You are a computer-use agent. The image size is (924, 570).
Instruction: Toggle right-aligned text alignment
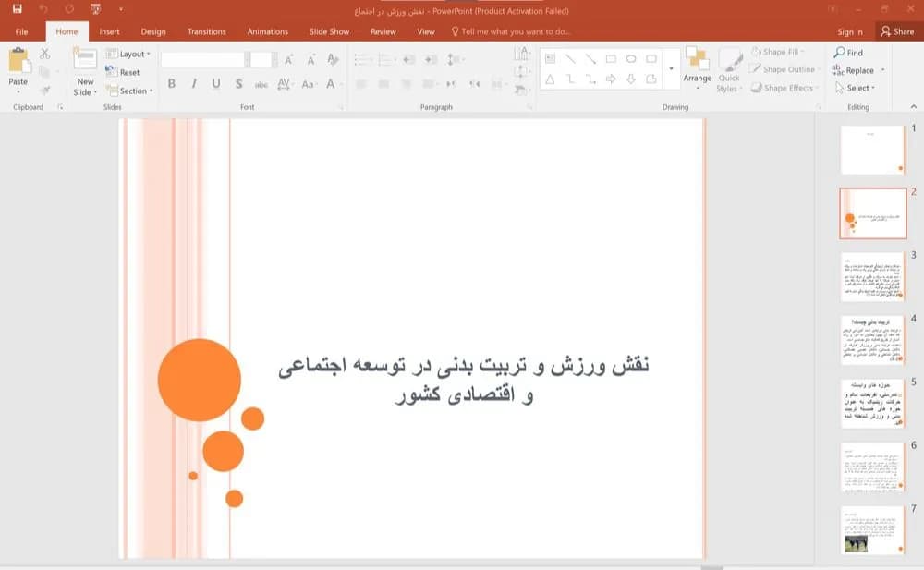406,84
